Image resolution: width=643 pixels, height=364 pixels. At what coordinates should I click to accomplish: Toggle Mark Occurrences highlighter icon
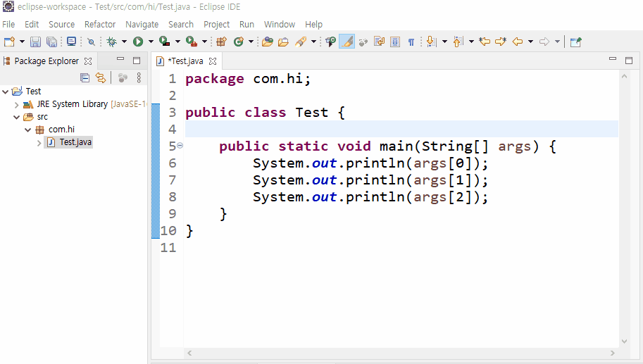tap(347, 42)
